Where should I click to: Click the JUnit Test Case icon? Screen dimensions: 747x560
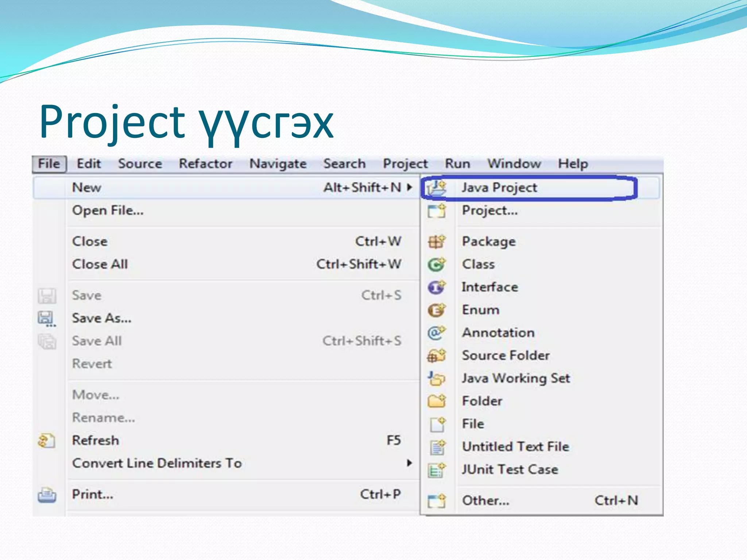tap(437, 470)
